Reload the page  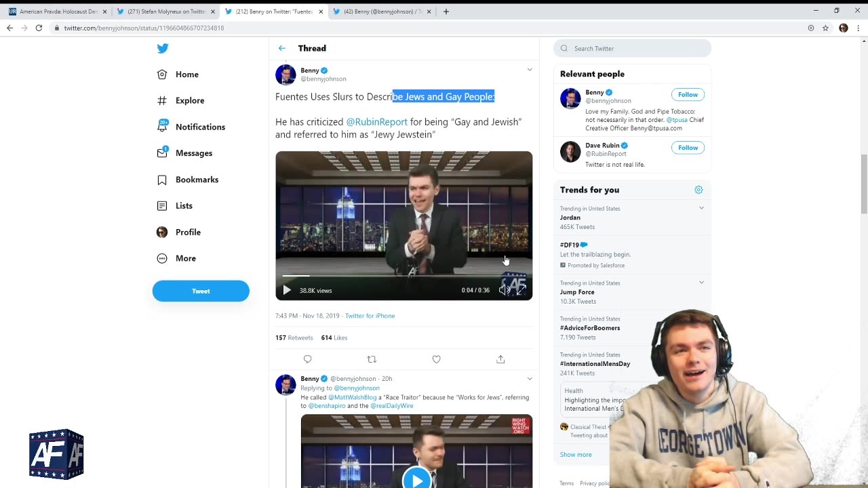coord(39,28)
